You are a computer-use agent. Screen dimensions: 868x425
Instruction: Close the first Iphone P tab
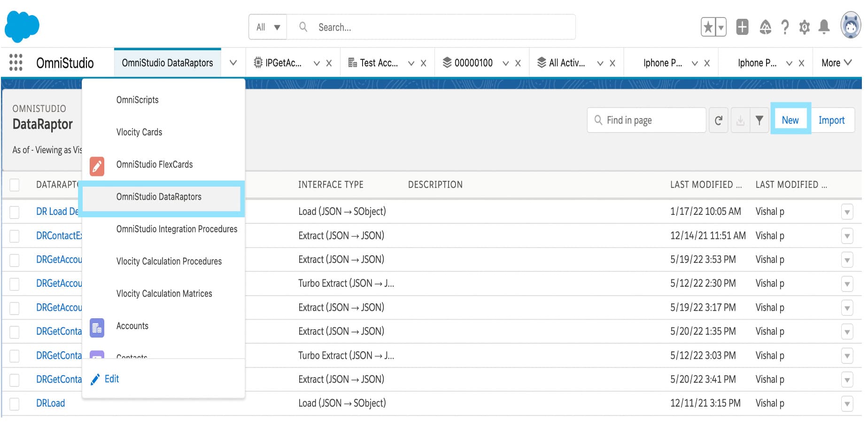click(707, 63)
